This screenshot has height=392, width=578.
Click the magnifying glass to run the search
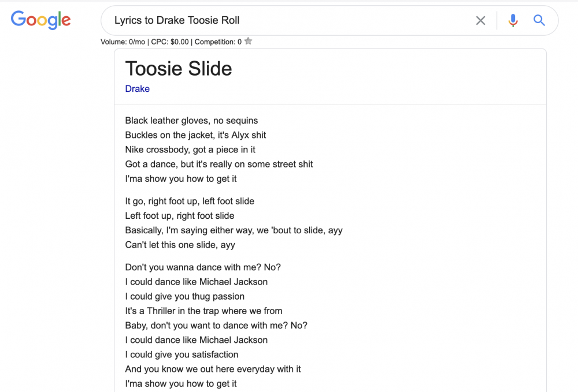tap(539, 20)
